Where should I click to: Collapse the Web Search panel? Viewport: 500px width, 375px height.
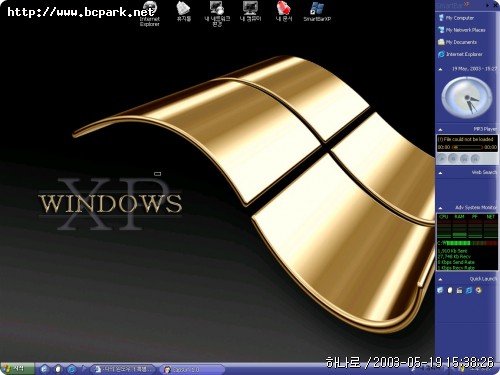(440, 173)
